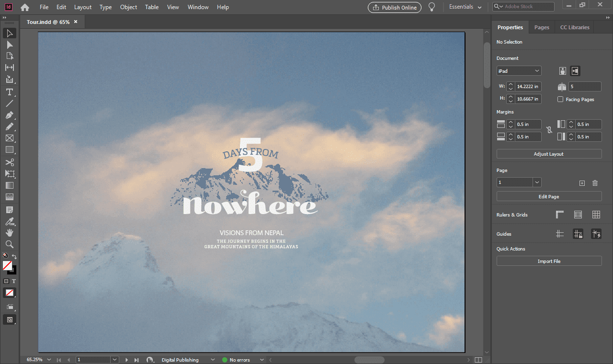Switch to the Pages tab
The width and height of the screenshot is (613, 364).
coord(542,27)
